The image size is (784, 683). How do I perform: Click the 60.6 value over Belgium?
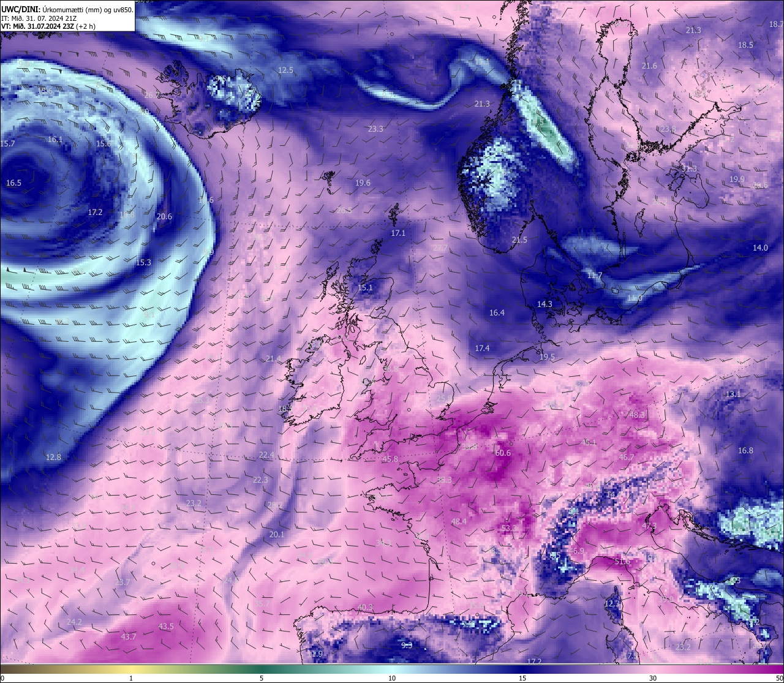[503, 453]
